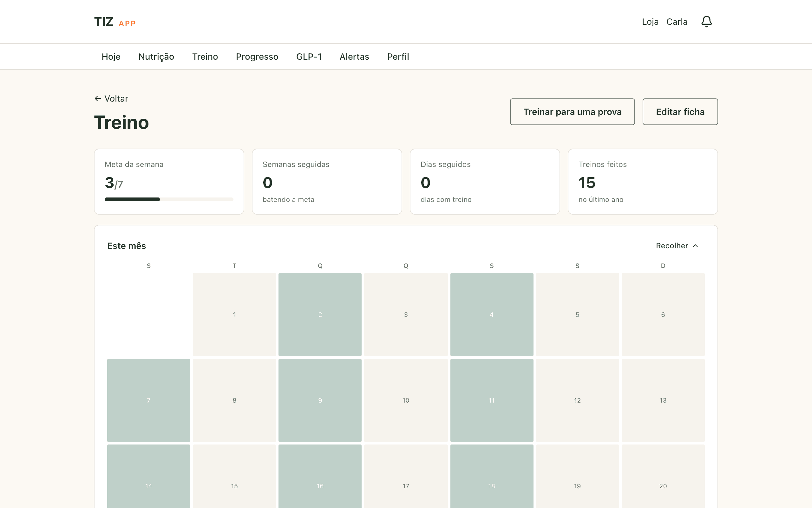Select day 13 in the calendar

coord(663,400)
